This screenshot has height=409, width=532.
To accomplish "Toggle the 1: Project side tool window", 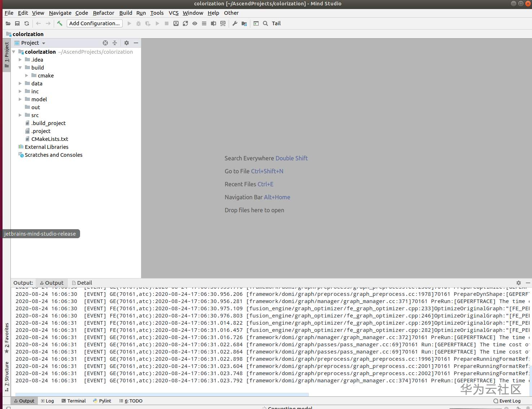I will [x=6, y=55].
